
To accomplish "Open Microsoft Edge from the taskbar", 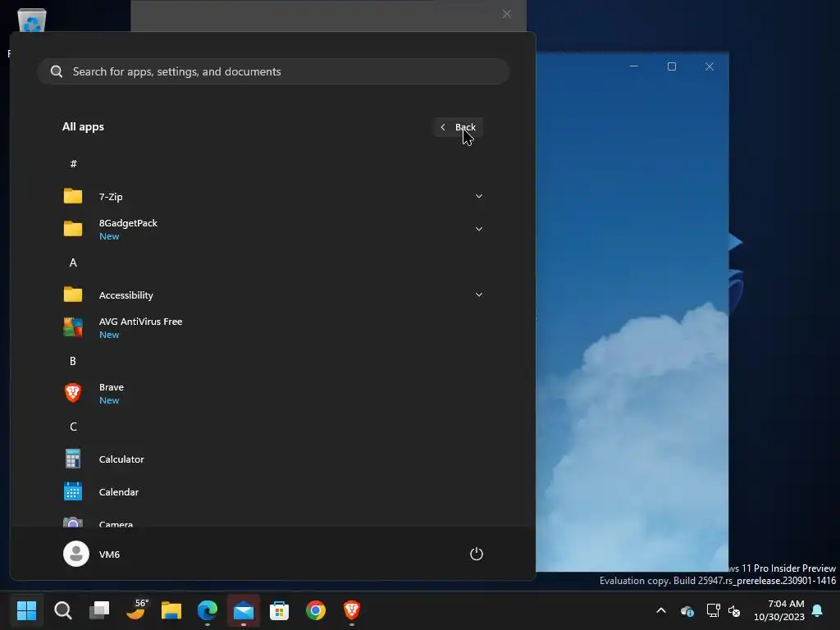I will tap(208, 610).
